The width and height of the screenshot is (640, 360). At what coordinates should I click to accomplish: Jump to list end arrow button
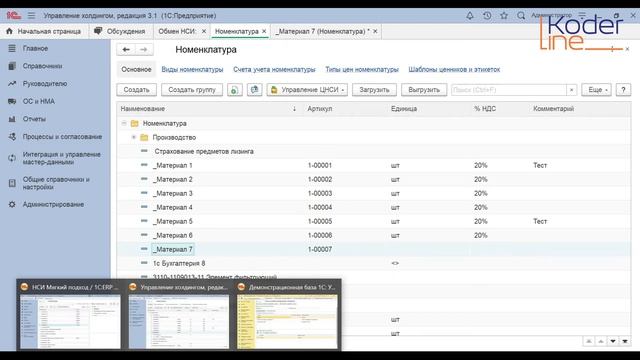[625, 341]
